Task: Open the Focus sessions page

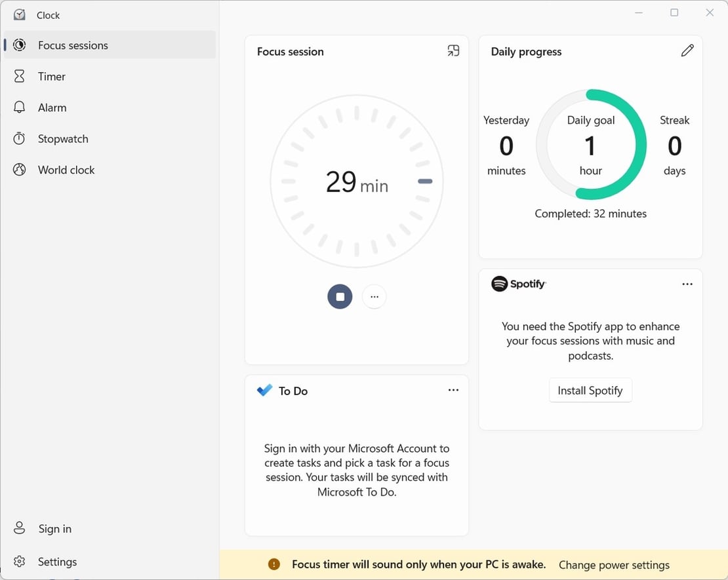Action: coord(110,45)
